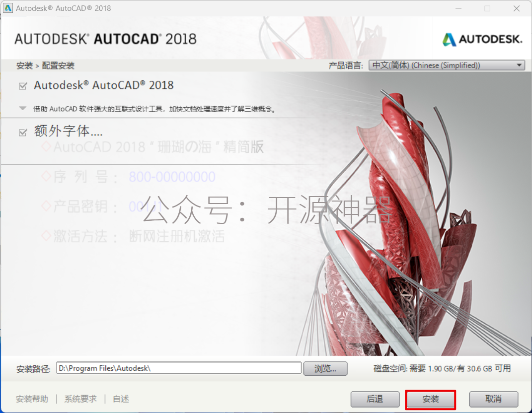Cancel setup with the 取消 button
Viewport: 532px width, 413px height.
point(493,399)
